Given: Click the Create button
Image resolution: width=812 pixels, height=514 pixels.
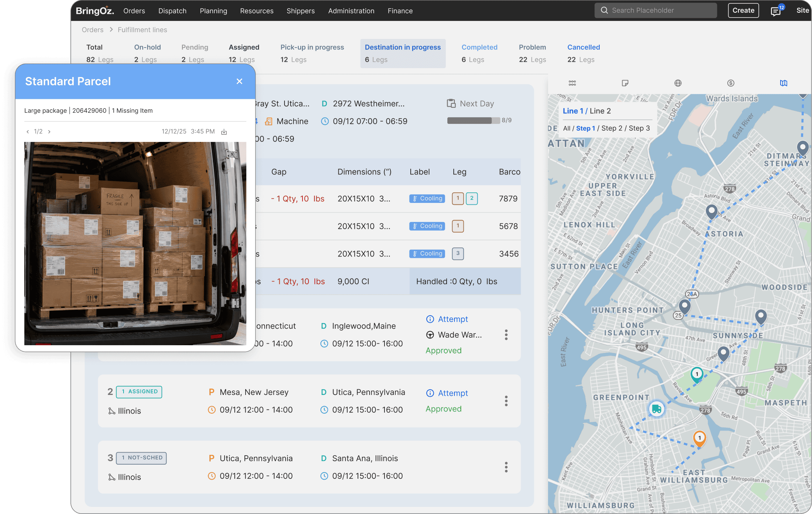Looking at the screenshot, I should 743,10.
